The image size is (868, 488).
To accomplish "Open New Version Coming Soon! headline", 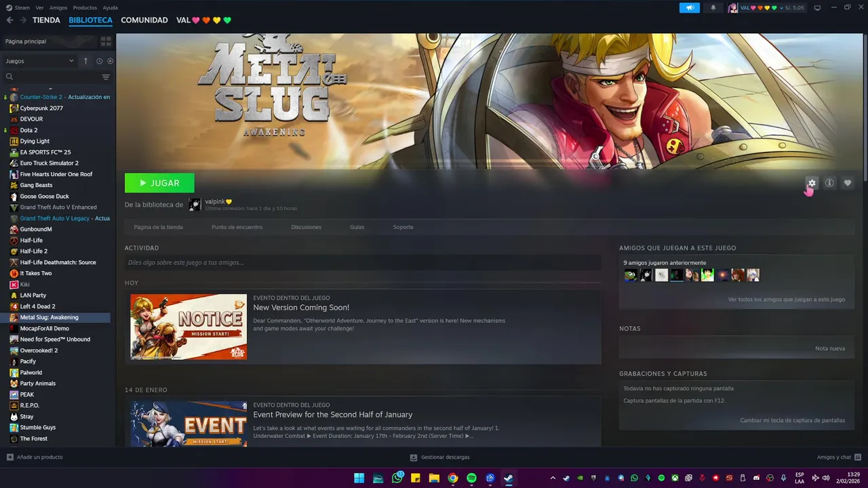I will (301, 308).
